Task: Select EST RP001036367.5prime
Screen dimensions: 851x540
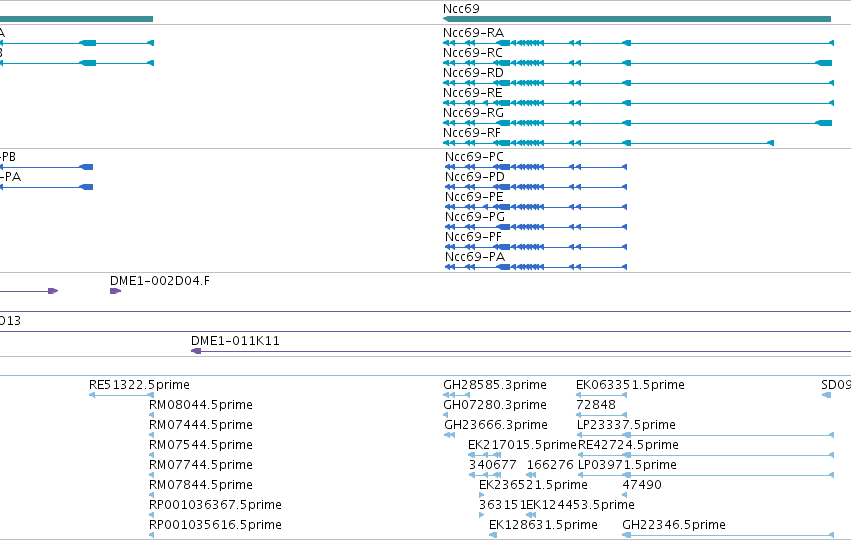Action: pos(215,505)
